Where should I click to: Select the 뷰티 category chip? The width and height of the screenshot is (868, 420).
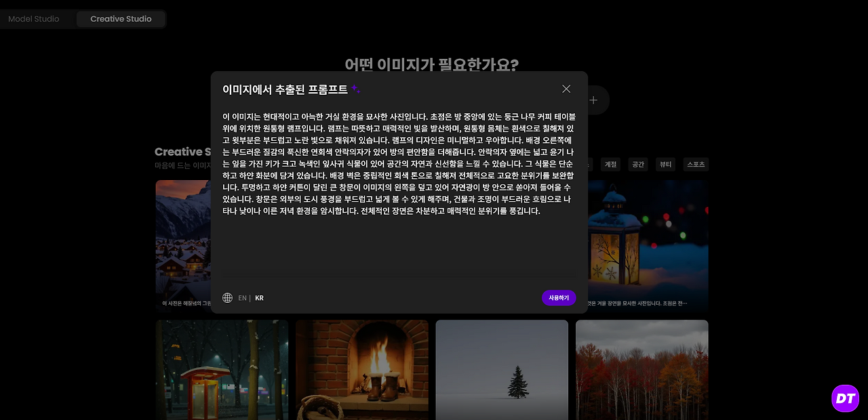[665, 164]
